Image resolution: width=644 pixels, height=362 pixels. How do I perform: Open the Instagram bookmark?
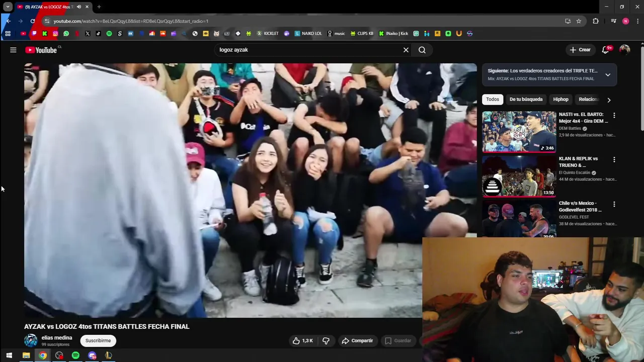coord(55,34)
